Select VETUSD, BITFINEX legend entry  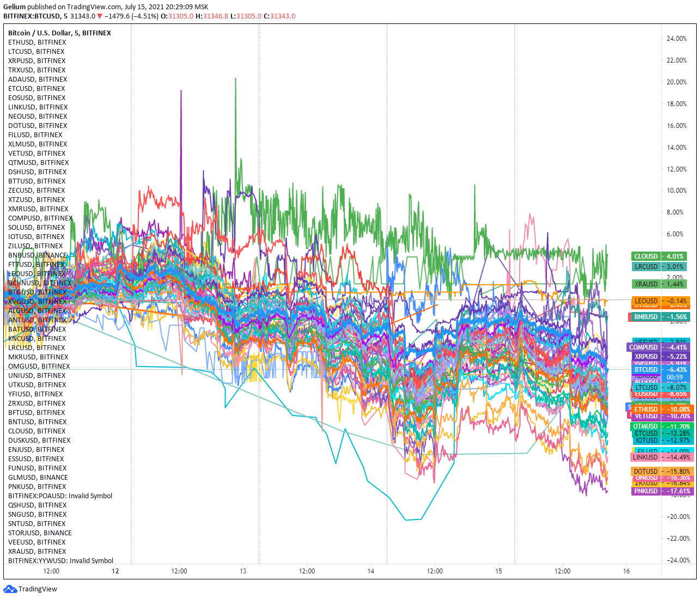point(37,154)
